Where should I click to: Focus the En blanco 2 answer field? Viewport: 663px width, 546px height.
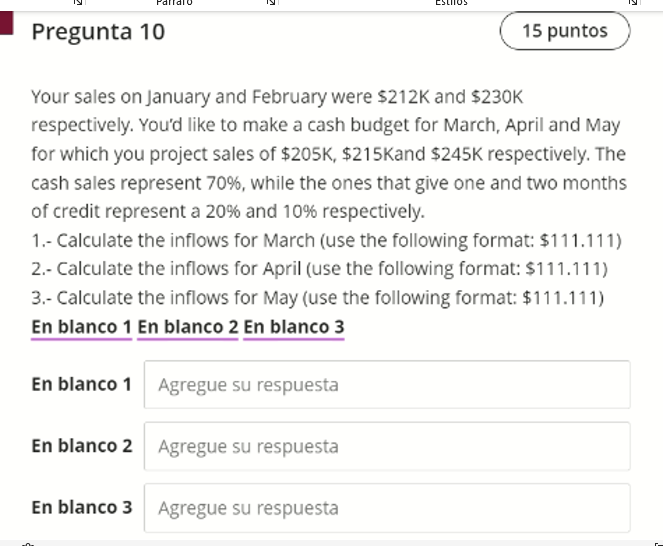point(387,446)
